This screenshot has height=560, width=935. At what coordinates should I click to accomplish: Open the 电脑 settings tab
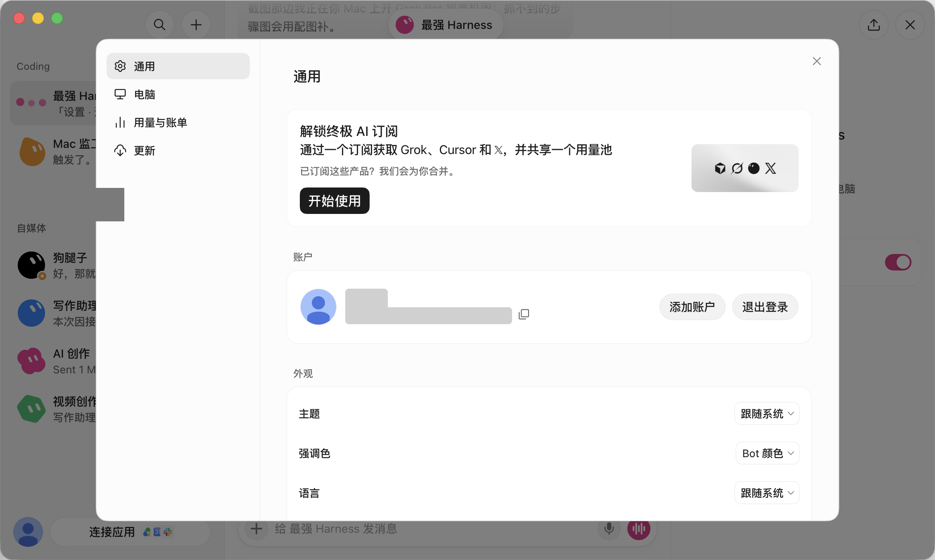(178, 94)
